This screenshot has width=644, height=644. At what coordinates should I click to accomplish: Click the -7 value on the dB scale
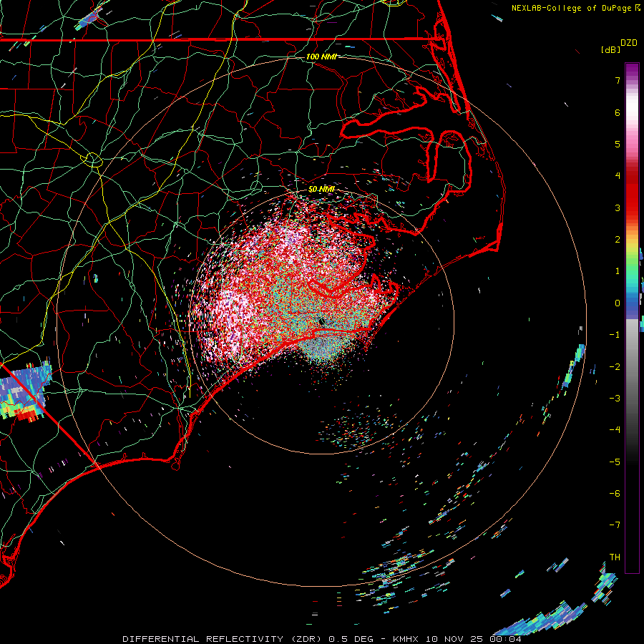coord(615,525)
